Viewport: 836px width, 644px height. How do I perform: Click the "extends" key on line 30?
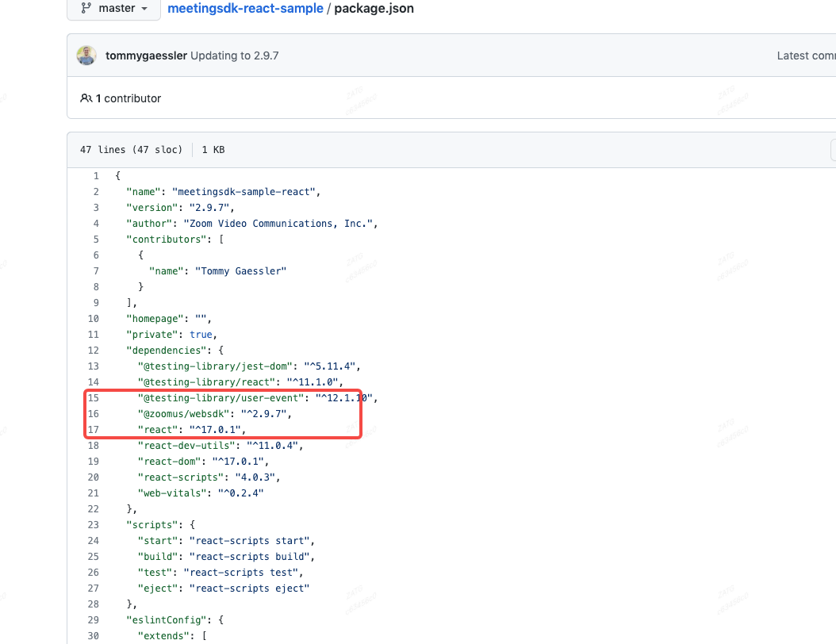(163, 636)
